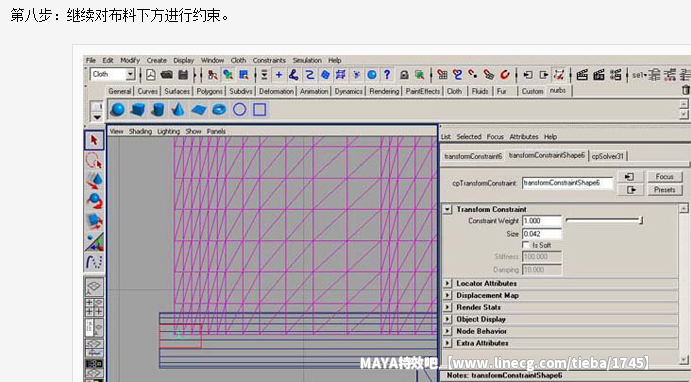
Task: Activate the Lasso select tool
Action: (x=94, y=161)
